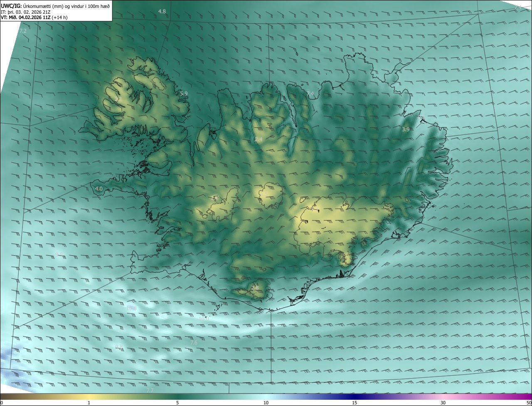
Task: Click the colour scale tick labelled 50
Action: point(529,403)
